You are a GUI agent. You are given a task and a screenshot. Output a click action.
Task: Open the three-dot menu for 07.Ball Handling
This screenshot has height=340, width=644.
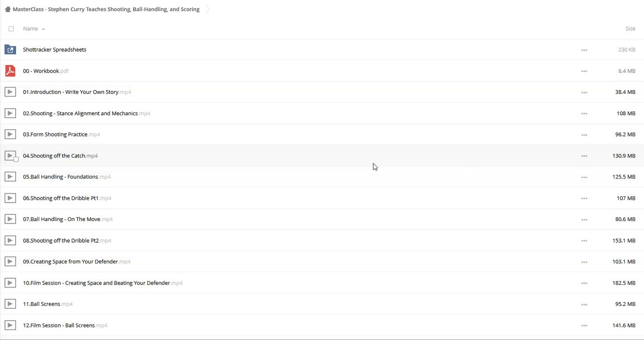pos(584,220)
